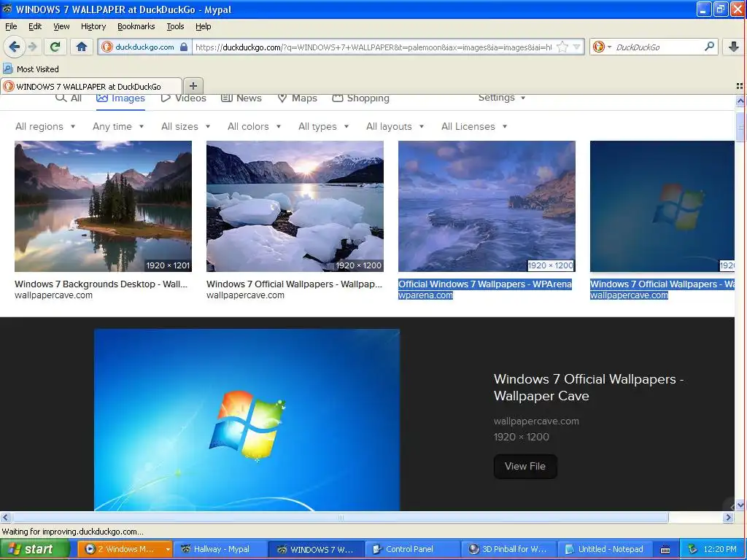Expand the All layouts filter
Screen dimensions: 747x560
pyautogui.click(x=395, y=126)
